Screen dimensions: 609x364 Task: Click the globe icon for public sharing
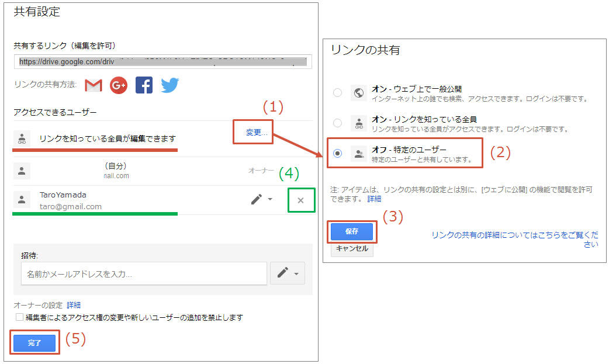point(359,93)
